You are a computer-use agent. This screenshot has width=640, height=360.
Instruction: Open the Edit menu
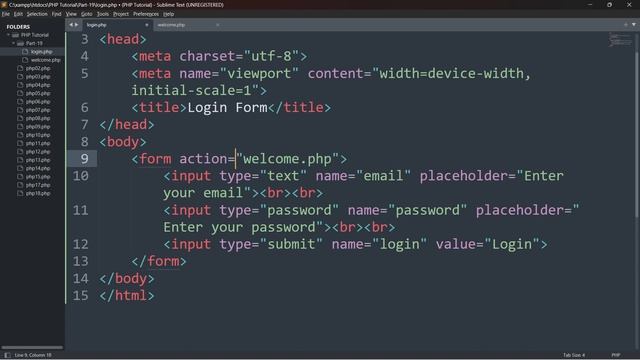click(18, 14)
